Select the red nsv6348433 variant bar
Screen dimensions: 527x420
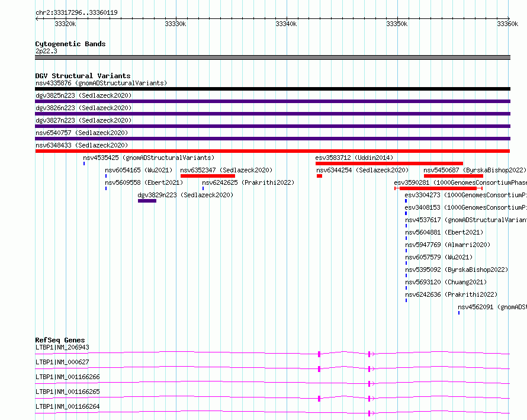(x=272, y=151)
